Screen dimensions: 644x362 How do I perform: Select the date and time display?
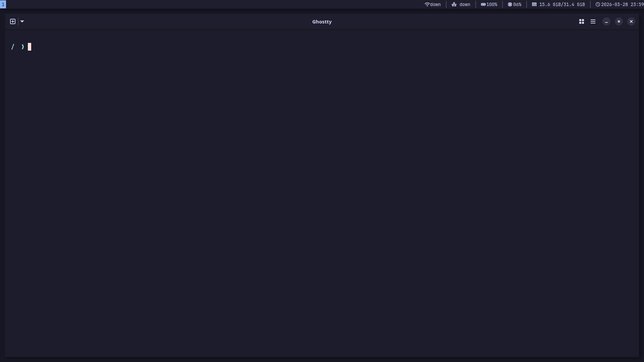tap(622, 4)
